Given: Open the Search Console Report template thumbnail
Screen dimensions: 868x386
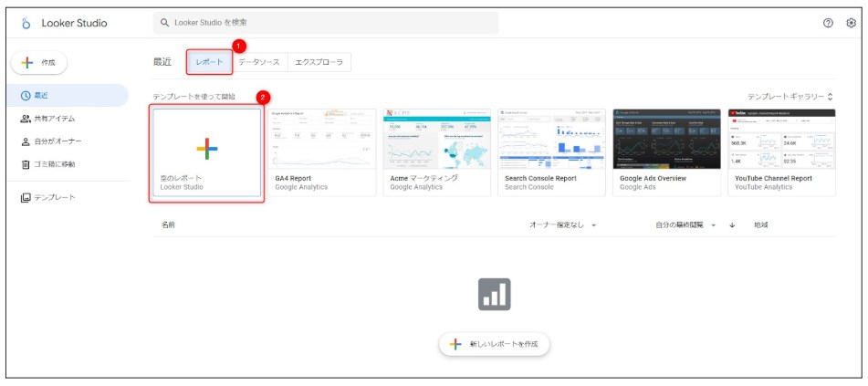Looking at the screenshot, I should coord(551,139).
